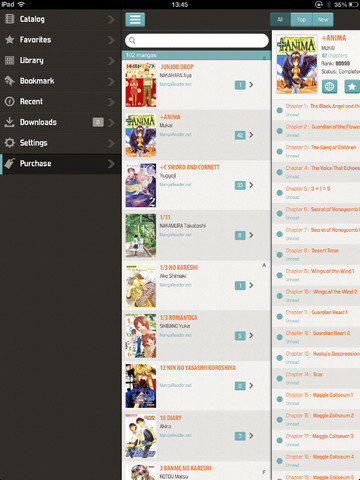Expand Catalog with its chevron arrow
360x480 pixels.
111,19
